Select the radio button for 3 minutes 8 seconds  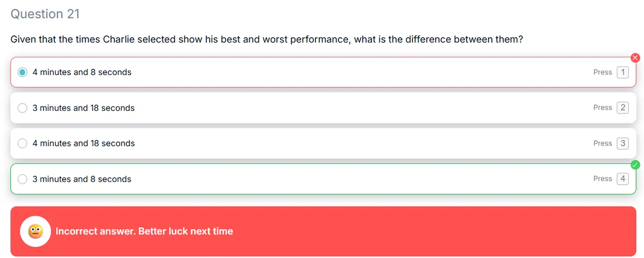tap(23, 179)
